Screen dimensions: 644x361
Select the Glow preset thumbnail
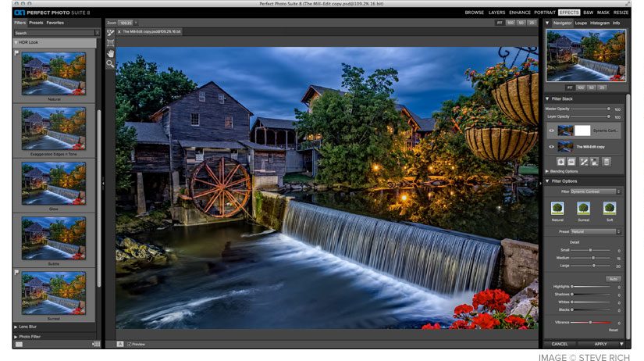pos(54,183)
